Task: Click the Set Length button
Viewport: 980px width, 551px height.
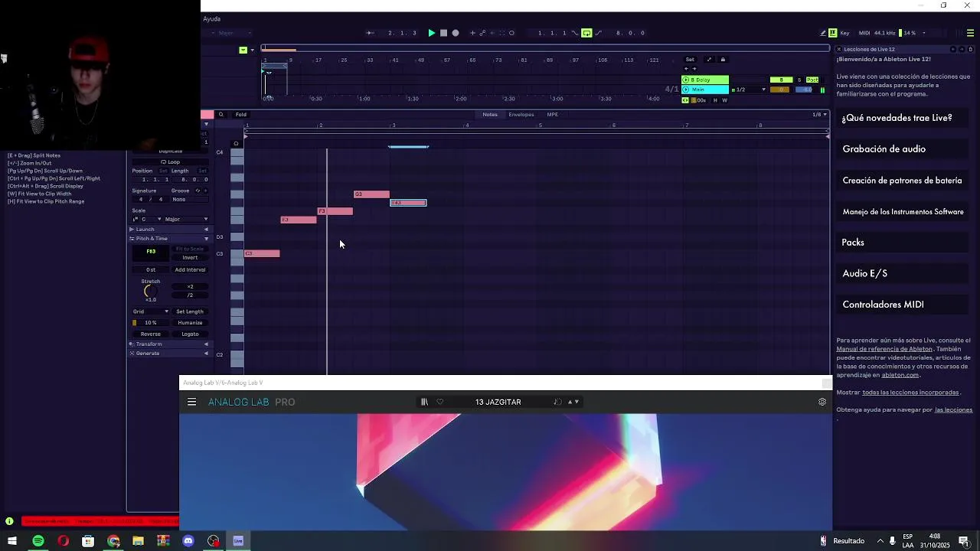Action: click(x=190, y=311)
